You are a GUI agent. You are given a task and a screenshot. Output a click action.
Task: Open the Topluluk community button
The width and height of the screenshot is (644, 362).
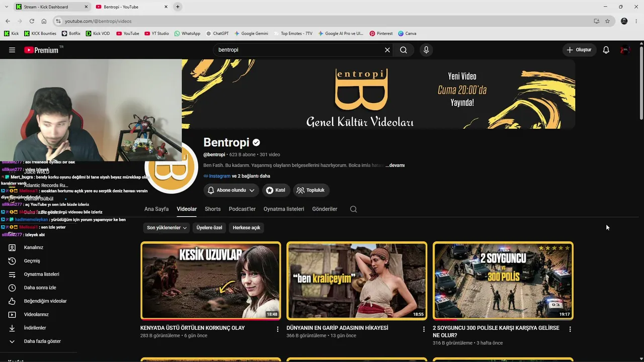pos(311,190)
